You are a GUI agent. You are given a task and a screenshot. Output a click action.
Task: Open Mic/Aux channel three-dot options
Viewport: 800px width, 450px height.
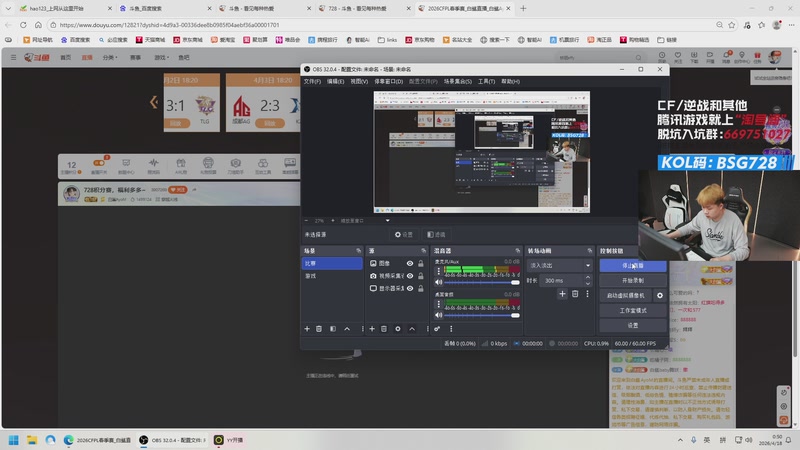click(x=438, y=271)
